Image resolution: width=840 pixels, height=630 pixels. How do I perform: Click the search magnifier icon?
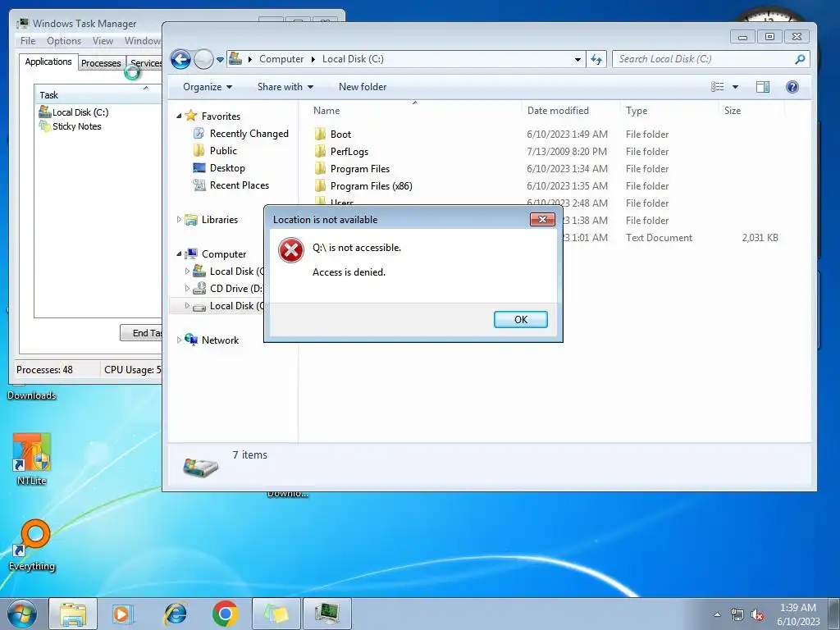(800, 59)
